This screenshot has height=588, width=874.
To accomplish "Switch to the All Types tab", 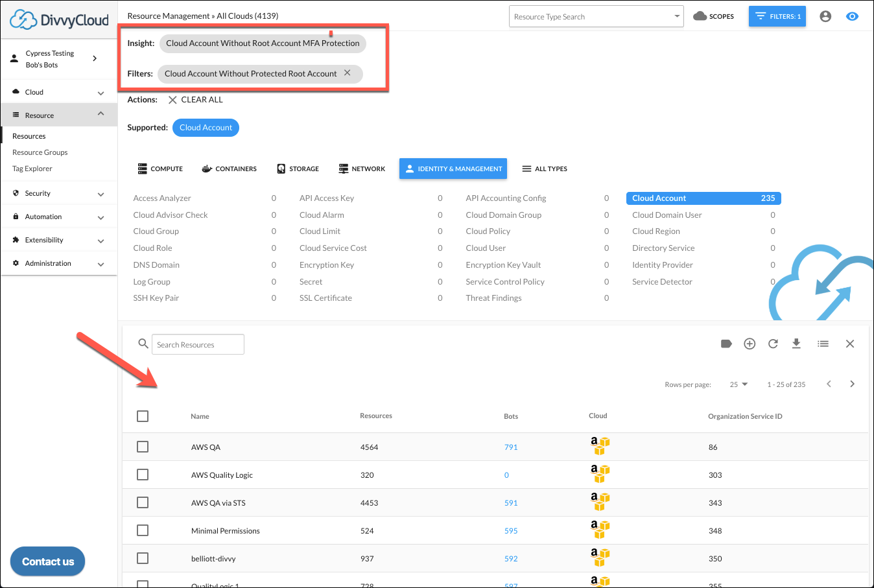I will click(x=545, y=169).
